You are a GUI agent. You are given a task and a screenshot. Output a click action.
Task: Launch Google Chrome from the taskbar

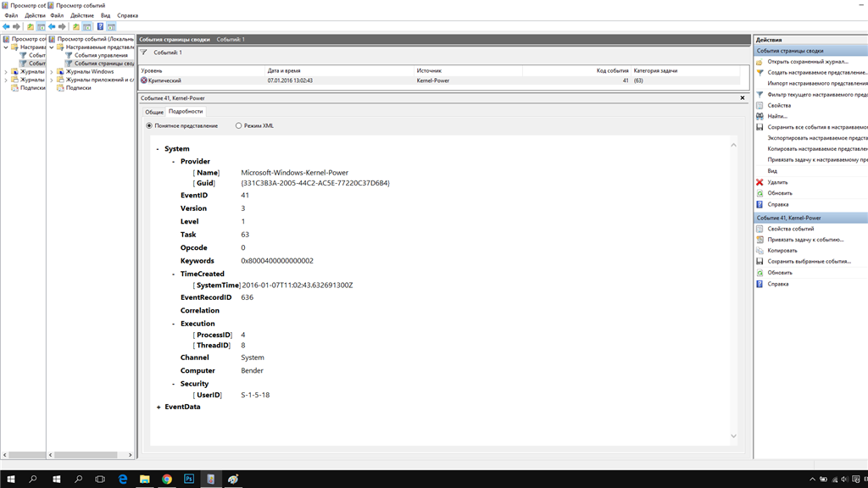pyautogui.click(x=167, y=480)
